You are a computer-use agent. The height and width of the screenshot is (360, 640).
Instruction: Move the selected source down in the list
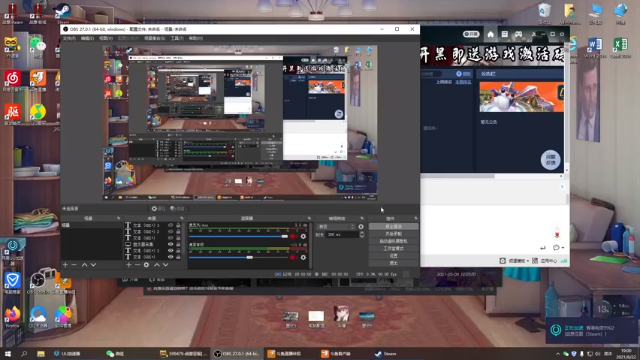166,264
